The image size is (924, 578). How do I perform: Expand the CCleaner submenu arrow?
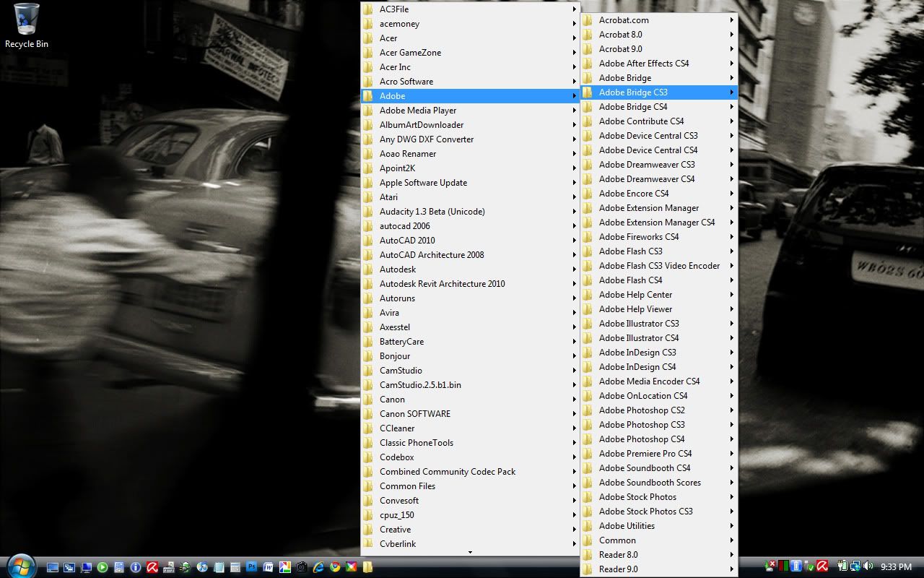pos(575,428)
